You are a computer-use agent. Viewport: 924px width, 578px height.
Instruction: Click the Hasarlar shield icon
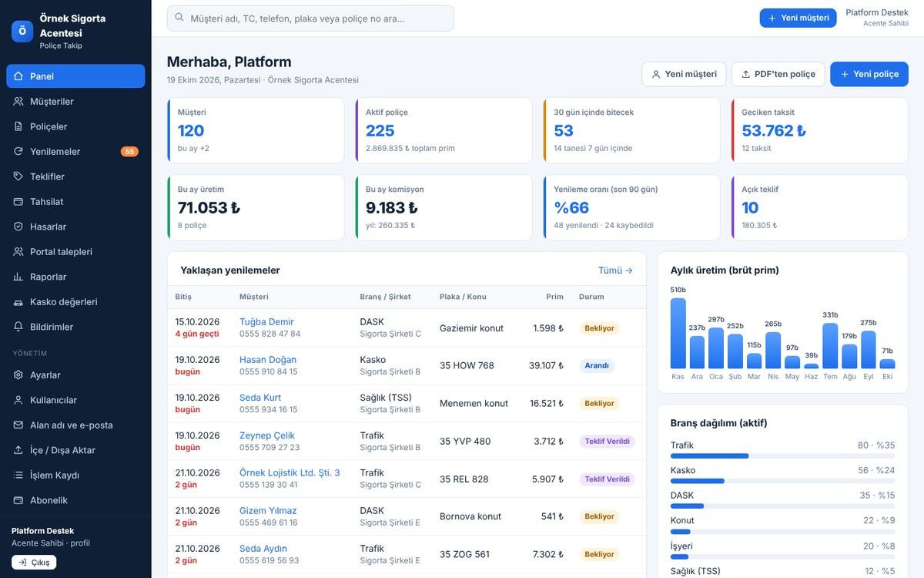(x=18, y=227)
